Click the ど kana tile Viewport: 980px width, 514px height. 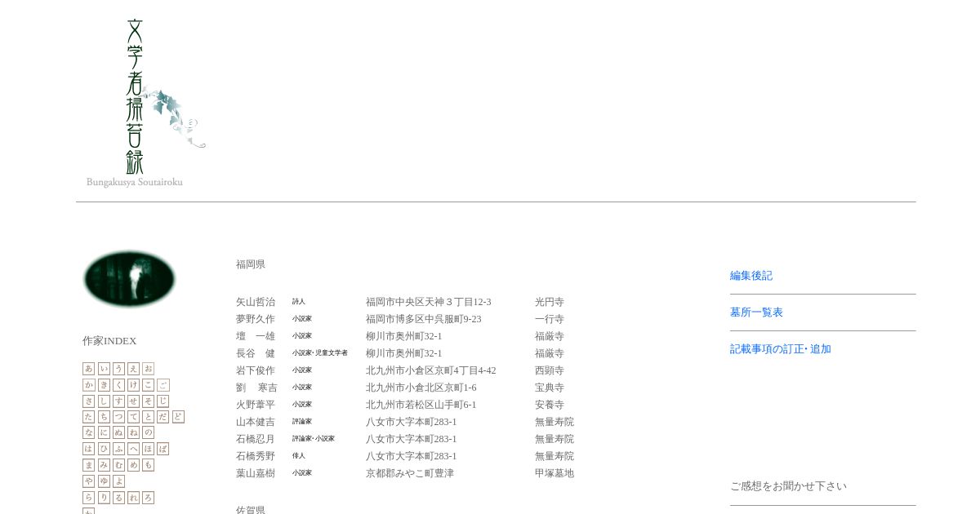tap(178, 417)
